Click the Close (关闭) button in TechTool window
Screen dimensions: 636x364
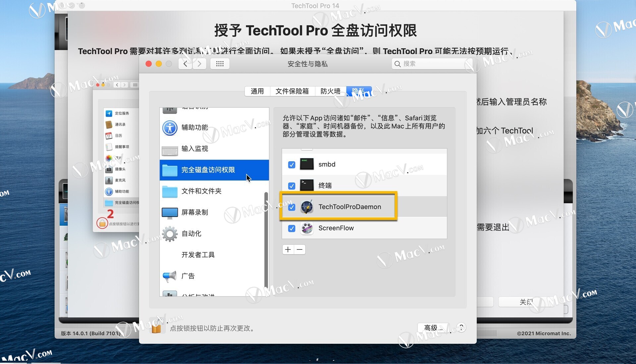(x=526, y=302)
